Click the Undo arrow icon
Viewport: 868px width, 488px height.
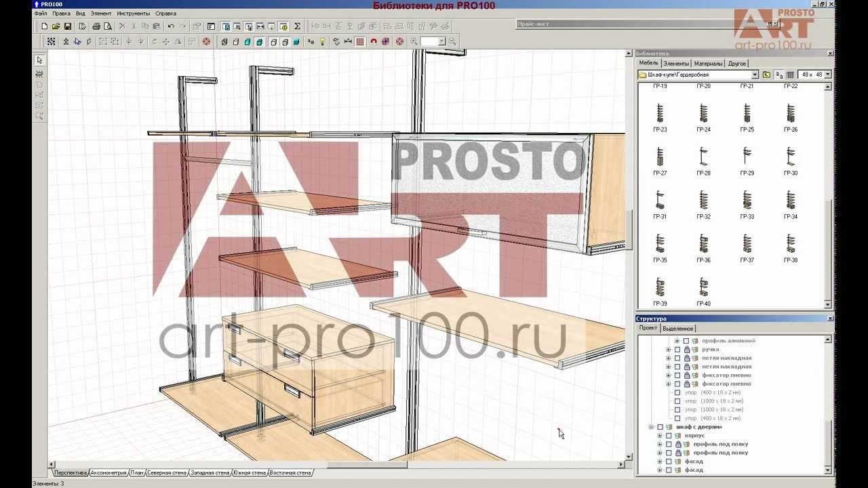point(171,26)
